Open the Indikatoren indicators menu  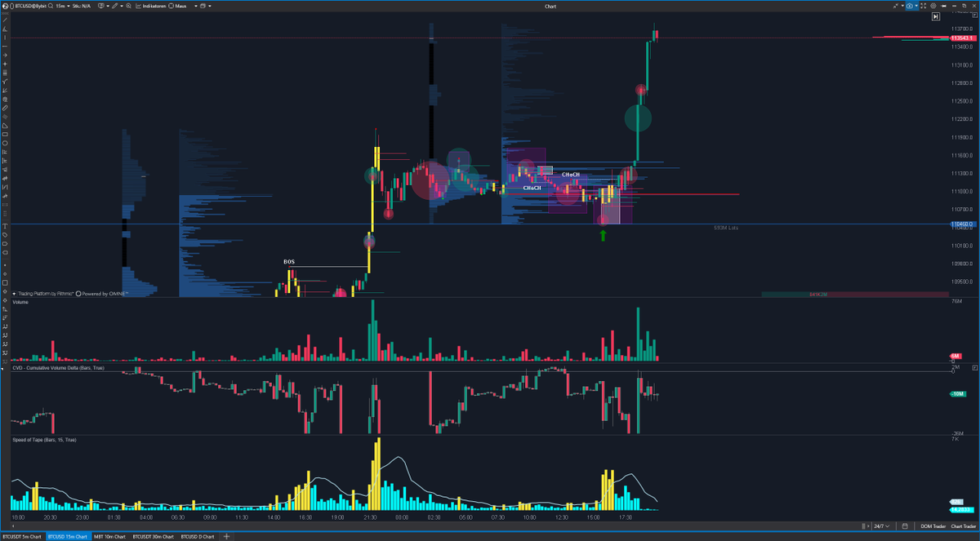point(150,7)
